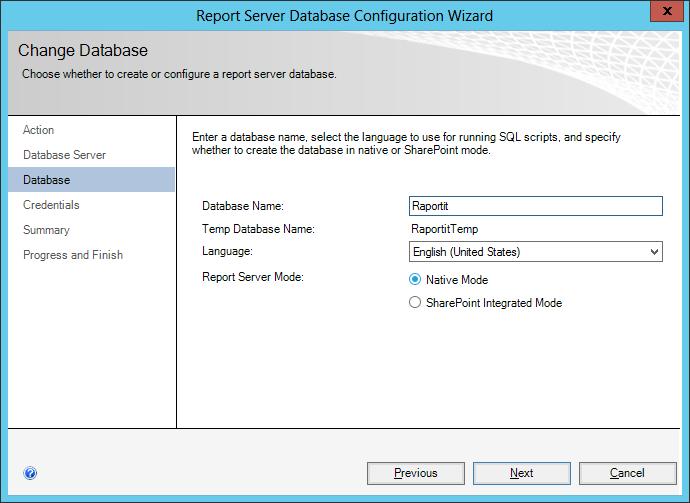Click the Previous button
The height and width of the screenshot is (503, 690).
(416, 473)
